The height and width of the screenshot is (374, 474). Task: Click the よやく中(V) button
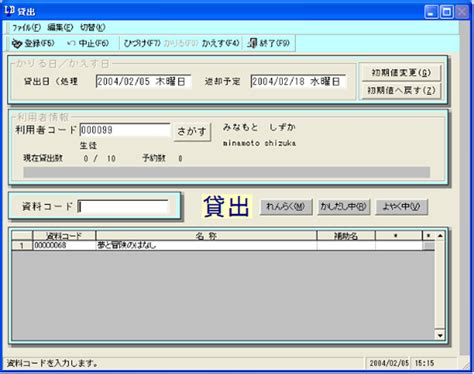[401, 207]
